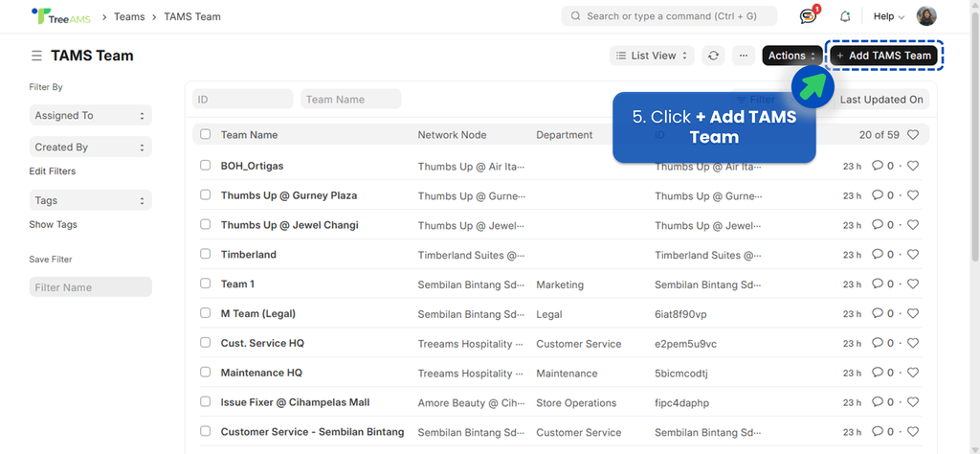980x454 pixels.
Task: Open the three-dot more options menu
Action: (x=743, y=56)
